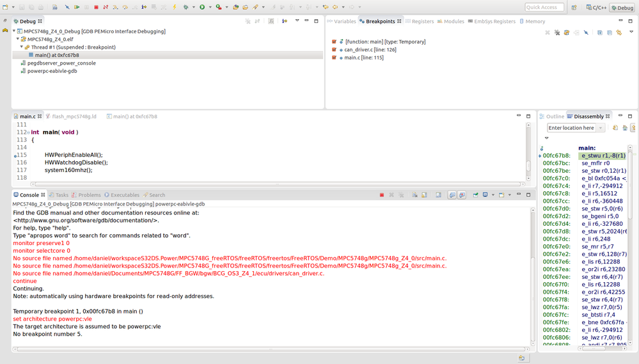Click Open Console icon
Viewport: 639px width, 364px height.
point(501,195)
